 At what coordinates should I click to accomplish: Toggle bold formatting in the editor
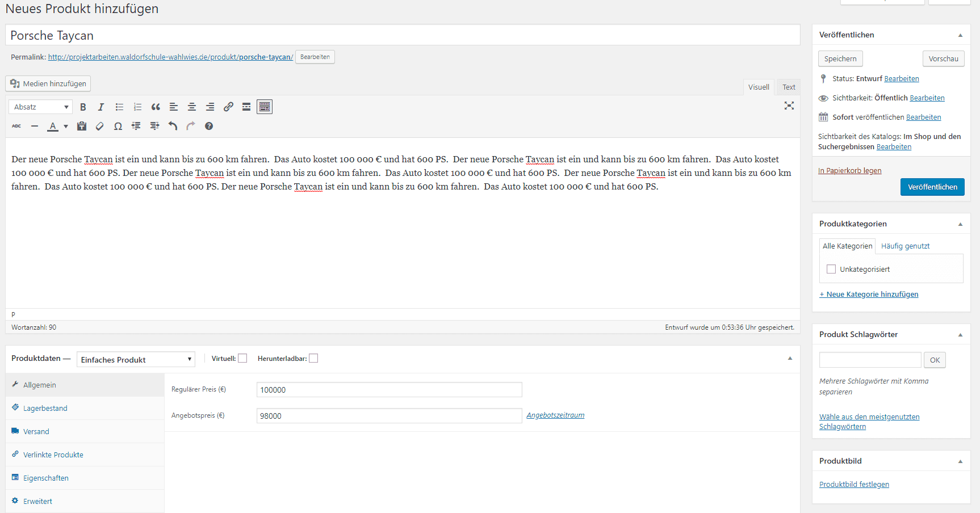click(x=83, y=107)
